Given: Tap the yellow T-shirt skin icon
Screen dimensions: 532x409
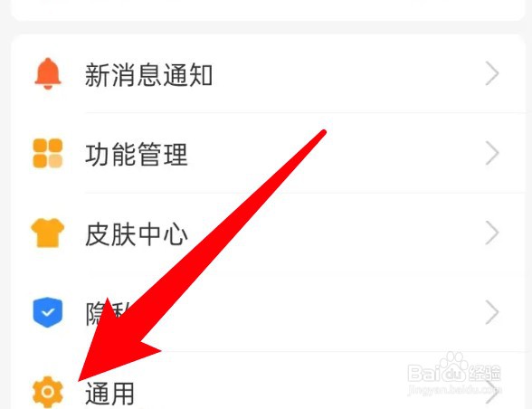Looking at the screenshot, I should click(x=47, y=233).
